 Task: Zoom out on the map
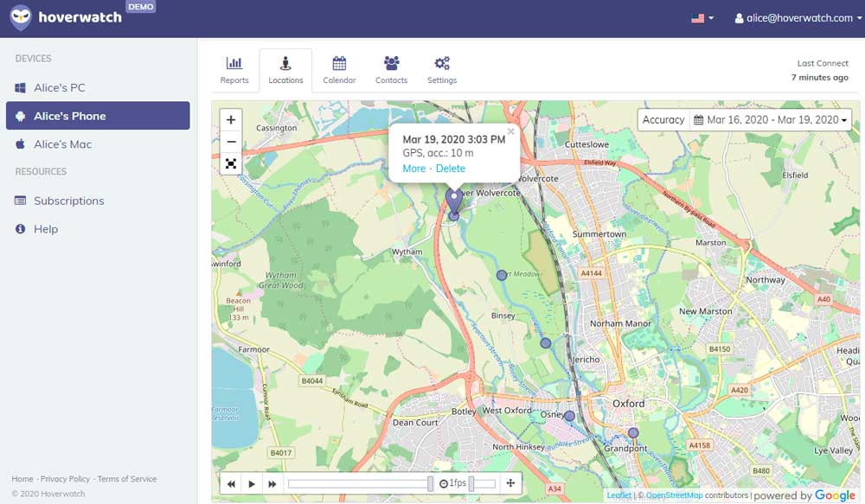[231, 141]
